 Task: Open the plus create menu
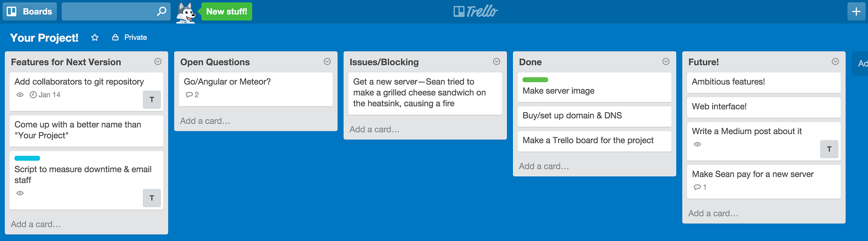(x=856, y=11)
